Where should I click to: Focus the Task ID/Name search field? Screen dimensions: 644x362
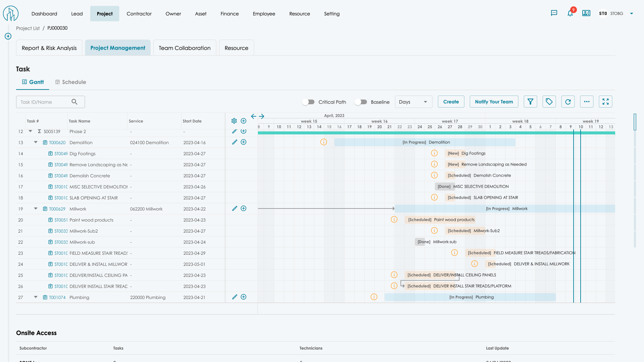pyautogui.click(x=44, y=102)
